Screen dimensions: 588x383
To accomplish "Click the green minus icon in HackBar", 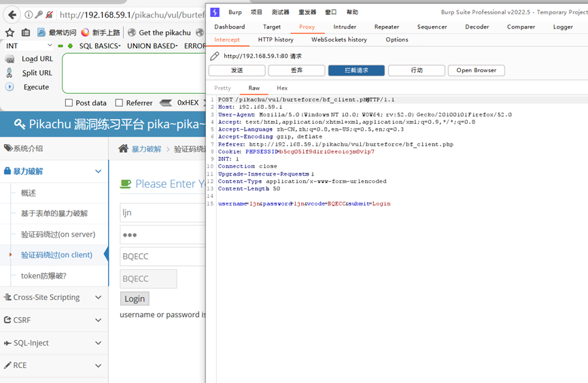I will (x=60, y=46).
